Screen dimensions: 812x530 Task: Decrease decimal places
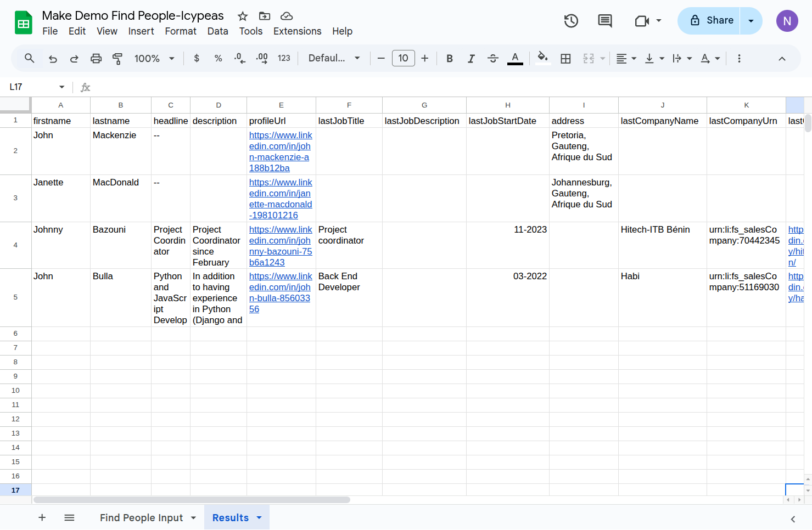240,58
